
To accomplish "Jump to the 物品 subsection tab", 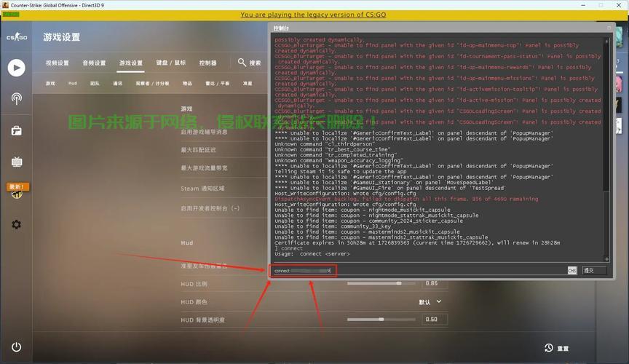I will 187,84.
